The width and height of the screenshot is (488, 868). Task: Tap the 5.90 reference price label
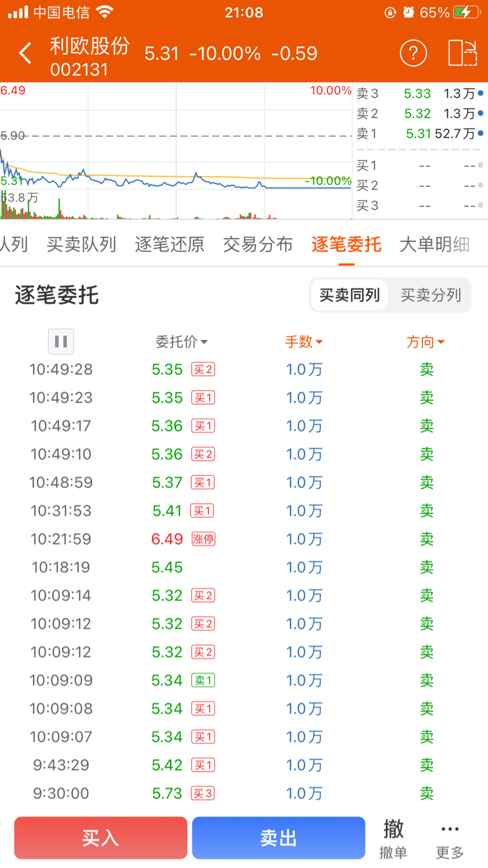[x=13, y=135]
